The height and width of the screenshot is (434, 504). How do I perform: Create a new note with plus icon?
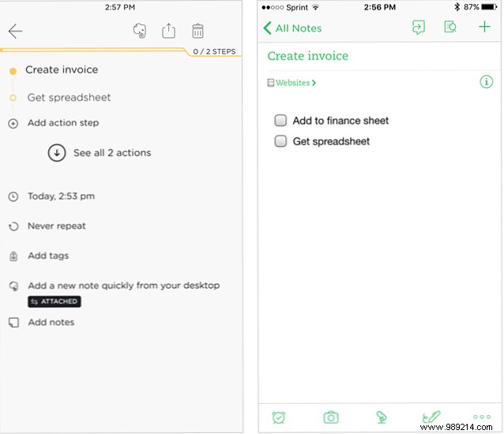pyautogui.click(x=484, y=27)
